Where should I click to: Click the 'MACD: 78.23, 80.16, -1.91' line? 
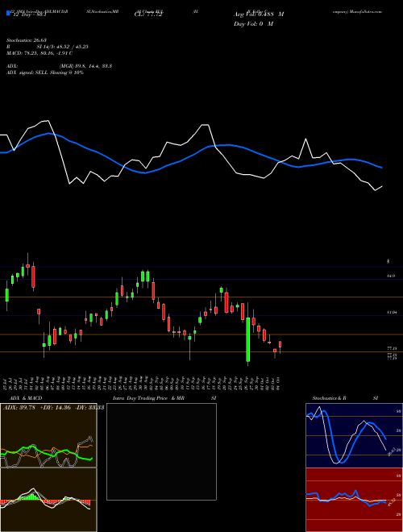(39, 53)
